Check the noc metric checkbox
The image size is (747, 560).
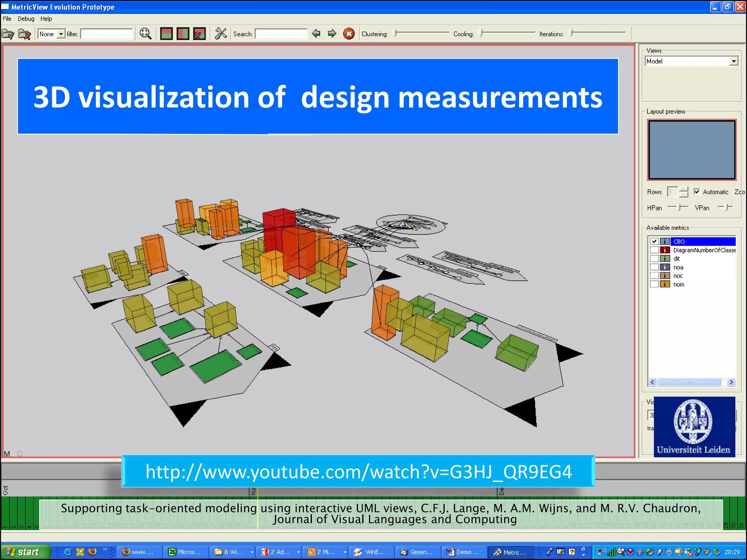coord(654,276)
